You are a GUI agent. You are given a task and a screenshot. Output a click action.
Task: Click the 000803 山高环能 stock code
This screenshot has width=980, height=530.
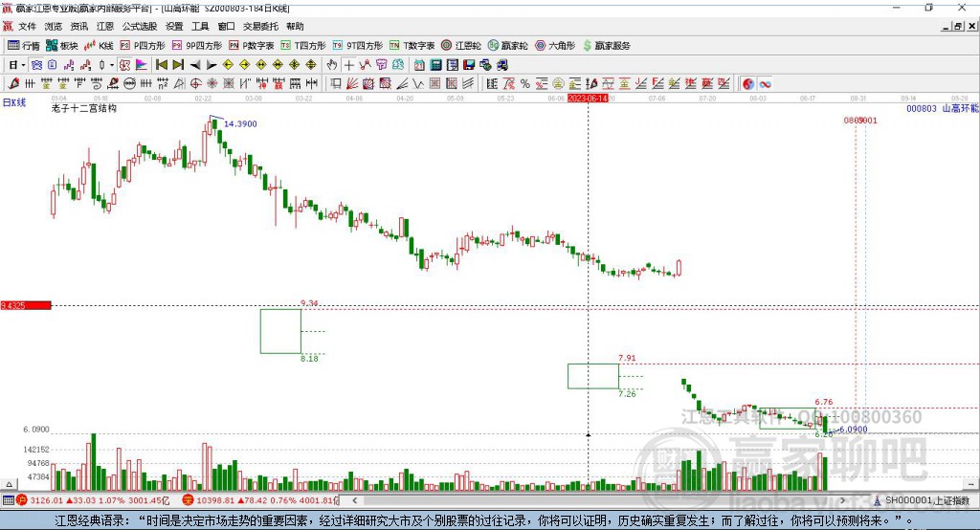click(943, 109)
